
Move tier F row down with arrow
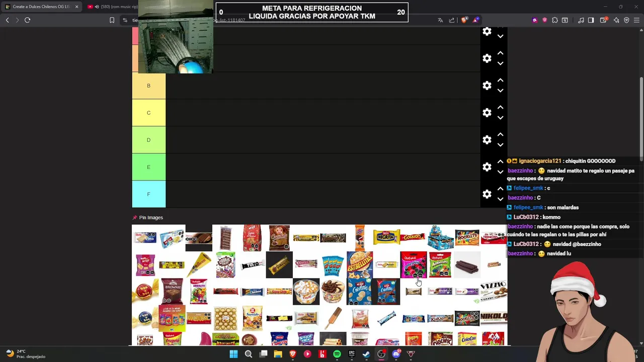pyautogui.click(x=500, y=199)
